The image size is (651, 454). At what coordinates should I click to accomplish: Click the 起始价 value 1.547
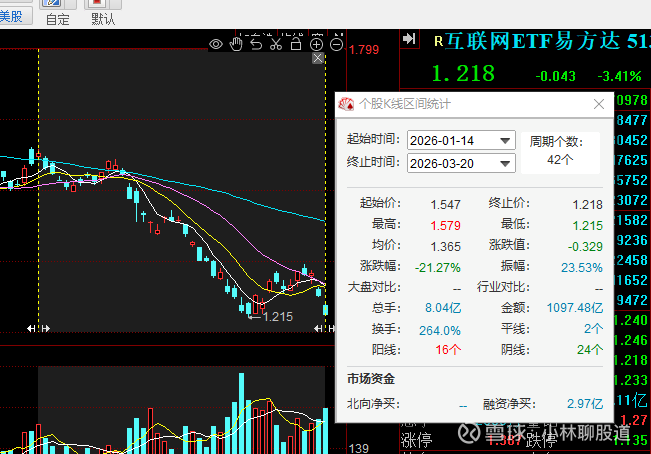tap(445, 205)
